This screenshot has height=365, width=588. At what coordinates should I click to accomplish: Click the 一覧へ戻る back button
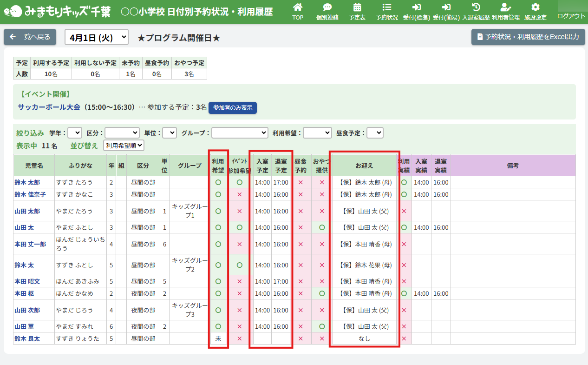pyautogui.click(x=30, y=37)
